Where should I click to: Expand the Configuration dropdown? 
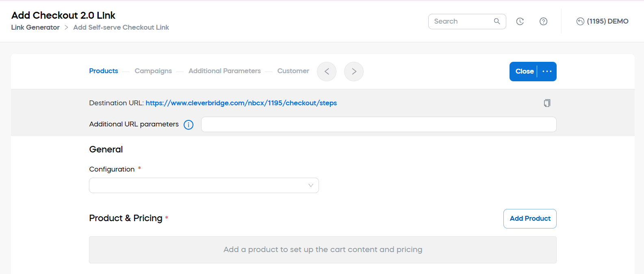[204, 185]
